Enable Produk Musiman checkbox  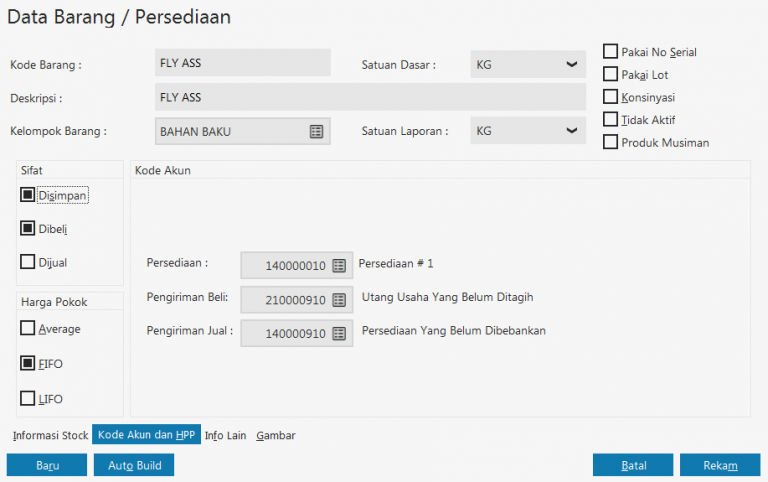click(x=611, y=142)
